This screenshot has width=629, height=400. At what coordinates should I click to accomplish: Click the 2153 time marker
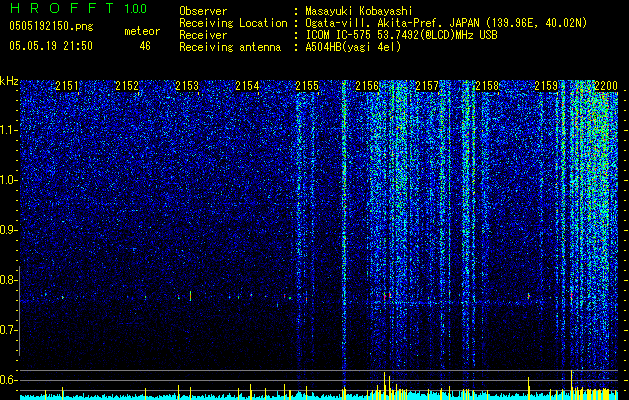(187, 86)
